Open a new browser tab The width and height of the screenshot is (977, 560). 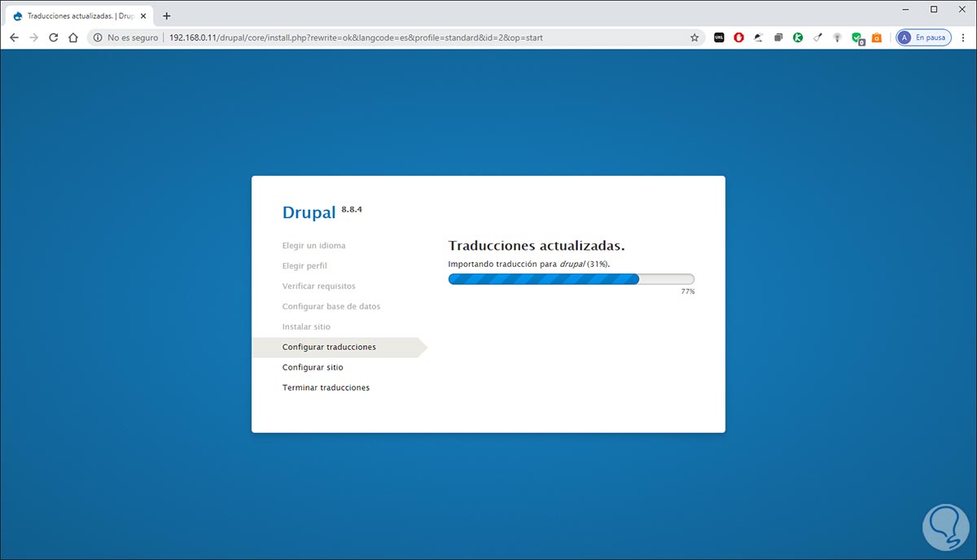click(167, 15)
